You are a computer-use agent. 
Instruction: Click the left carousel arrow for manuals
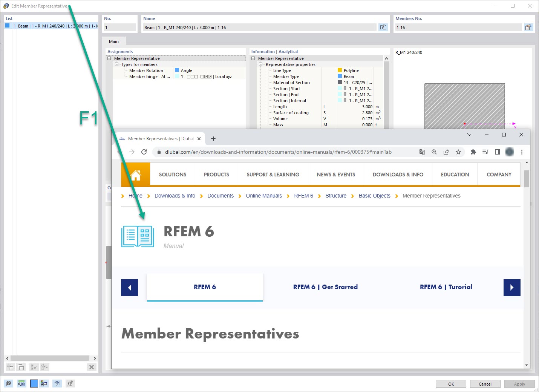click(129, 288)
